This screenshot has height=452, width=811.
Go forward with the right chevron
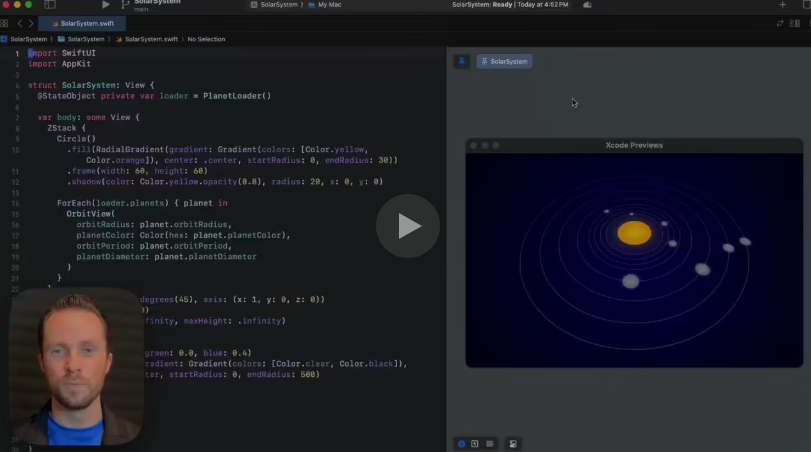31,22
